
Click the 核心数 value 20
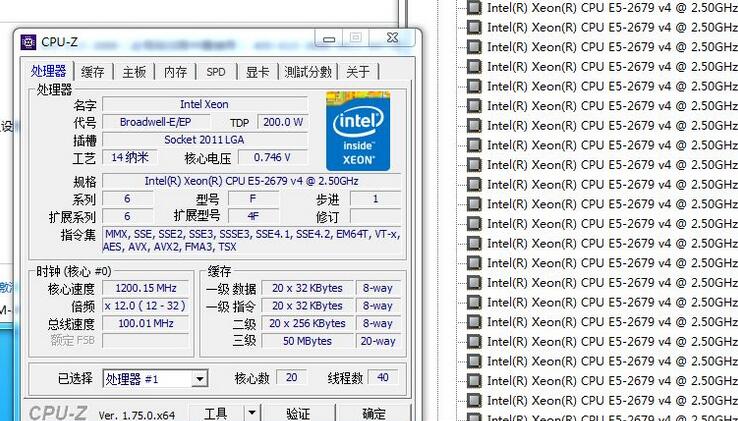pyautogui.click(x=291, y=378)
